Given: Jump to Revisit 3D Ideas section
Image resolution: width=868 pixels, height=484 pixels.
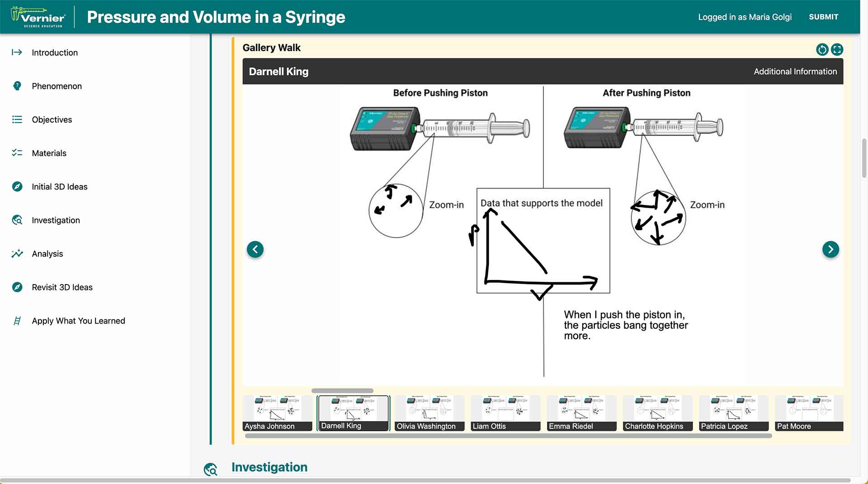Looking at the screenshot, I should (x=62, y=287).
